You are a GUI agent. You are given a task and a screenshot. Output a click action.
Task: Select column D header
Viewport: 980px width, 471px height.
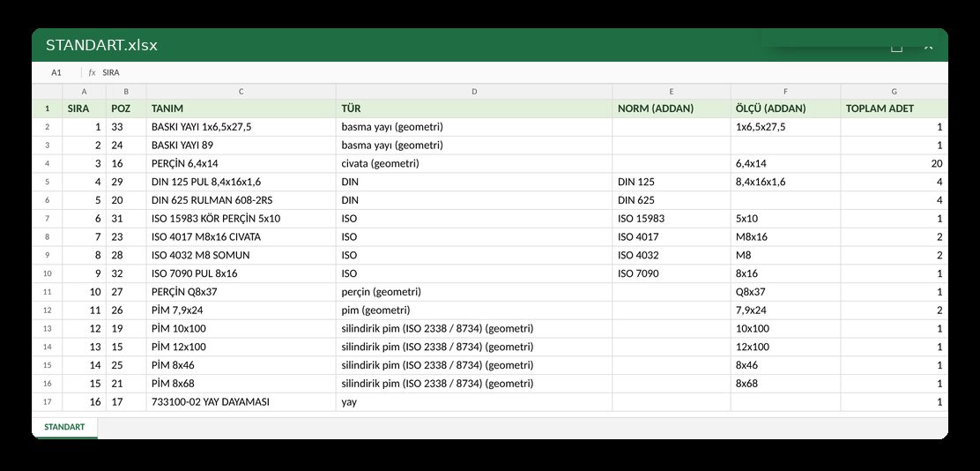pos(474,92)
